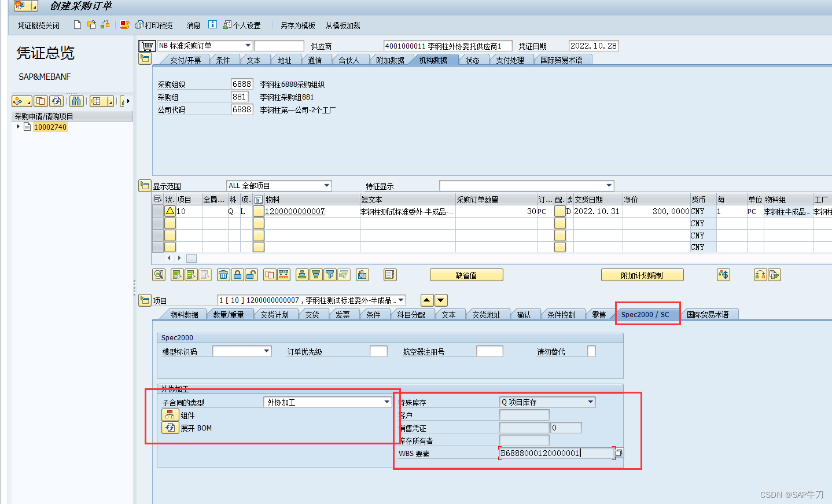Open the 物料数据 item tab
The image size is (832, 504).
pyautogui.click(x=184, y=315)
